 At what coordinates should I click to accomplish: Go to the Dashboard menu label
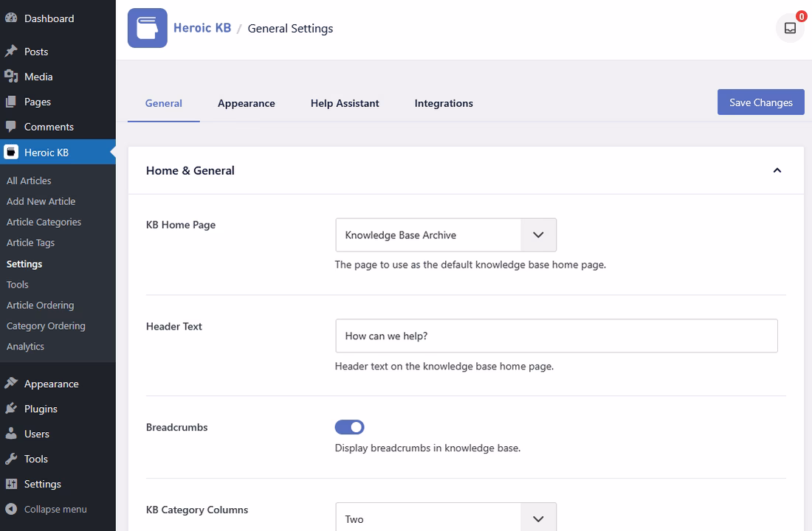click(49, 18)
